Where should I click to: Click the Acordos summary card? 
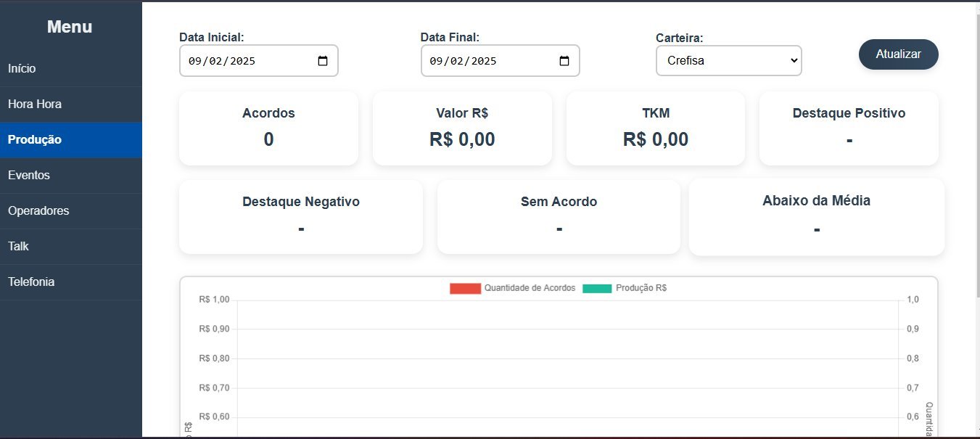point(268,128)
